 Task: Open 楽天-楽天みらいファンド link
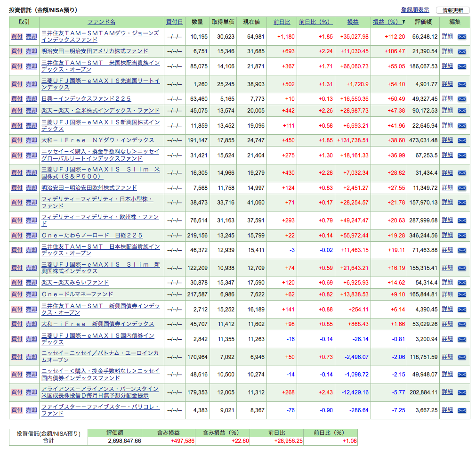[75, 283]
